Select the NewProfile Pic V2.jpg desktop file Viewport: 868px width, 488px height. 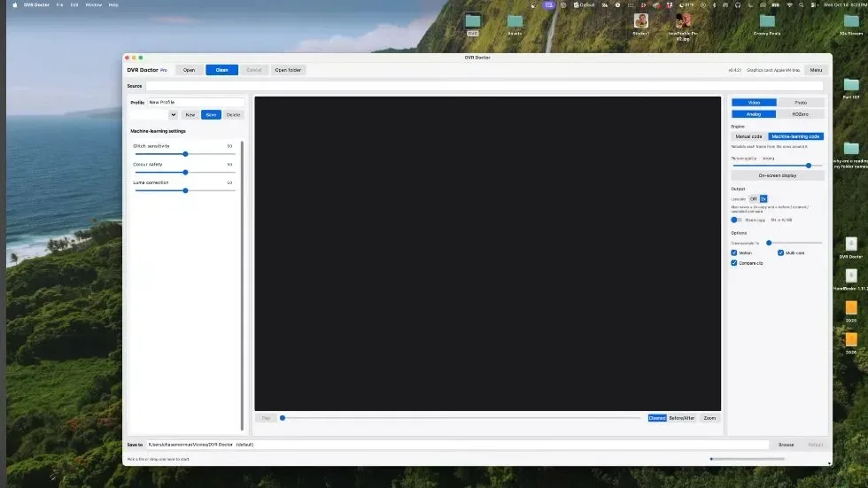[683, 22]
